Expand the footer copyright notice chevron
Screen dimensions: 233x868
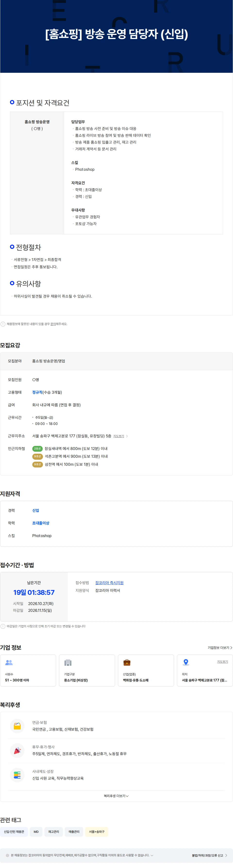152,855
